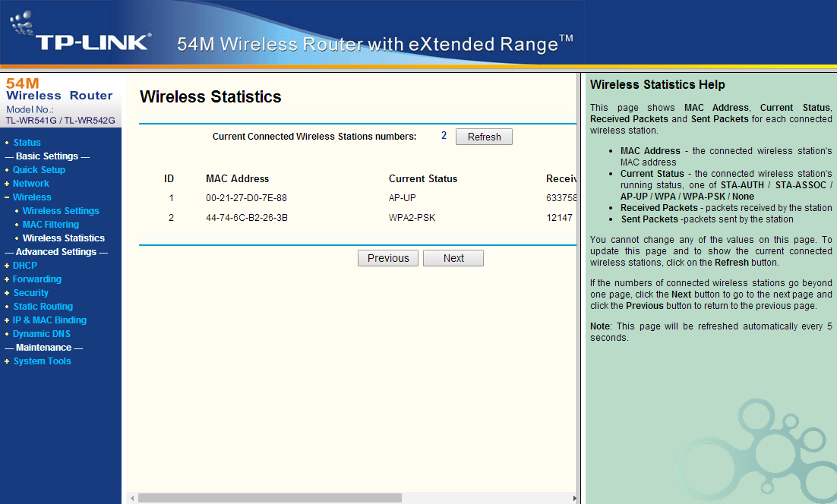Viewport: 837px width, 504px height.
Task: Click the Current Status column header
Action: pyautogui.click(x=423, y=178)
